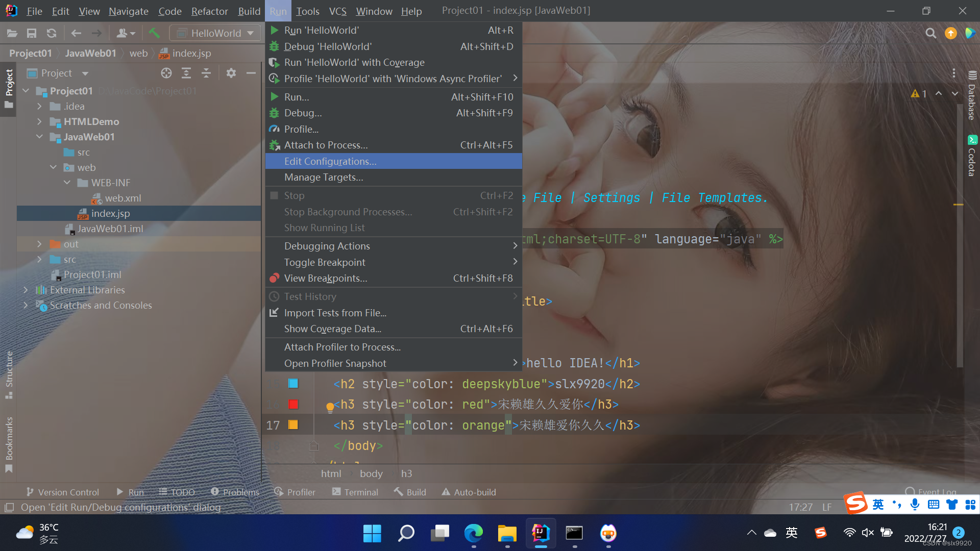Click the Git/VCS update icon
Image resolution: width=980 pixels, height=551 pixels.
[52, 33]
